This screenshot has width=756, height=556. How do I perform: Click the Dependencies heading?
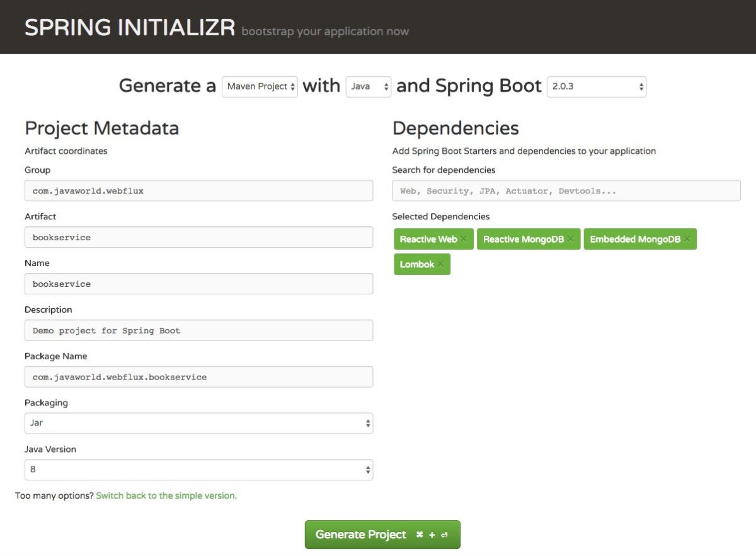pos(455,128)
